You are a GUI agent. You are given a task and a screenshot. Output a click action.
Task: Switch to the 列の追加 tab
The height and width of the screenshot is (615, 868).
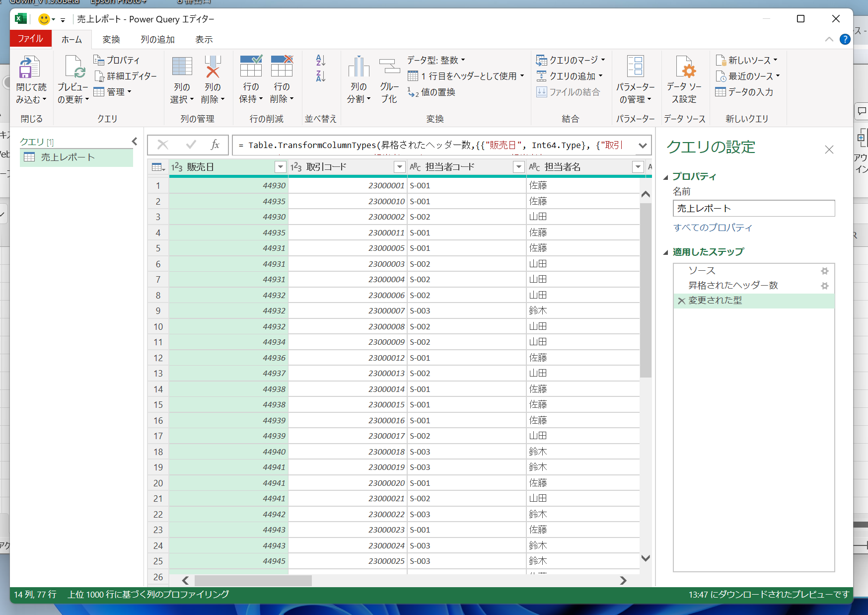157,39
